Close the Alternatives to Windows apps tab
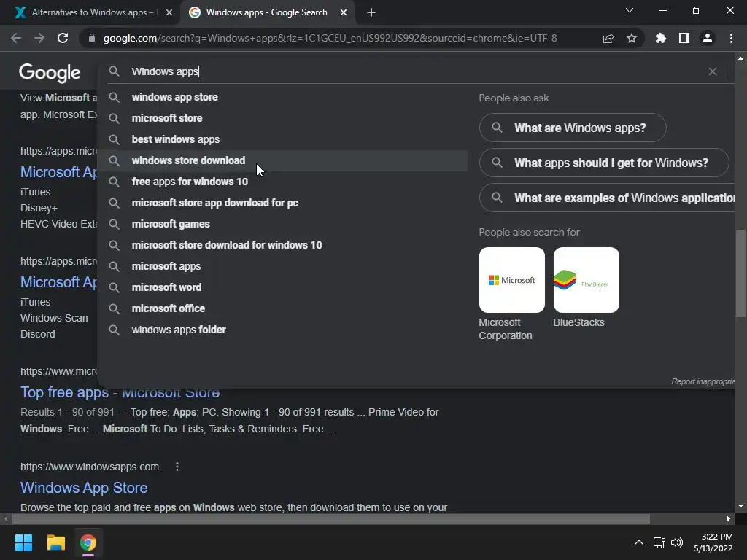Screen dimensions: 747x560 pyautogui.click(x=169, y=12)
